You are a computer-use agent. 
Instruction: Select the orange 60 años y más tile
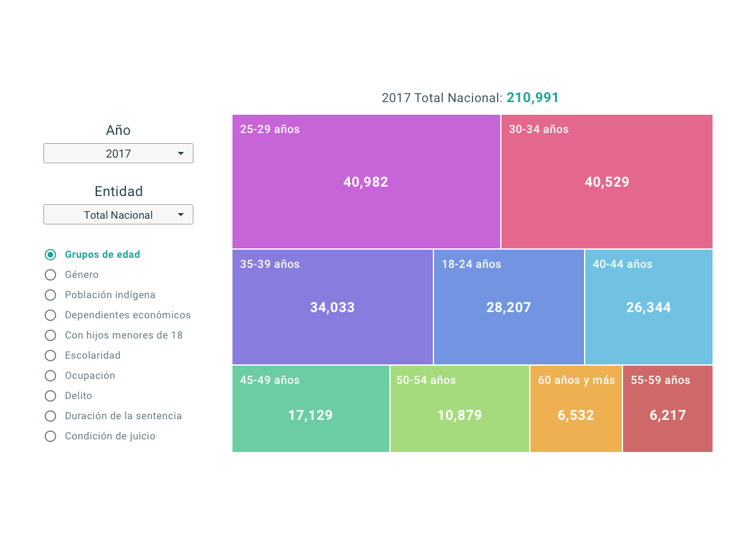[576, 415]
